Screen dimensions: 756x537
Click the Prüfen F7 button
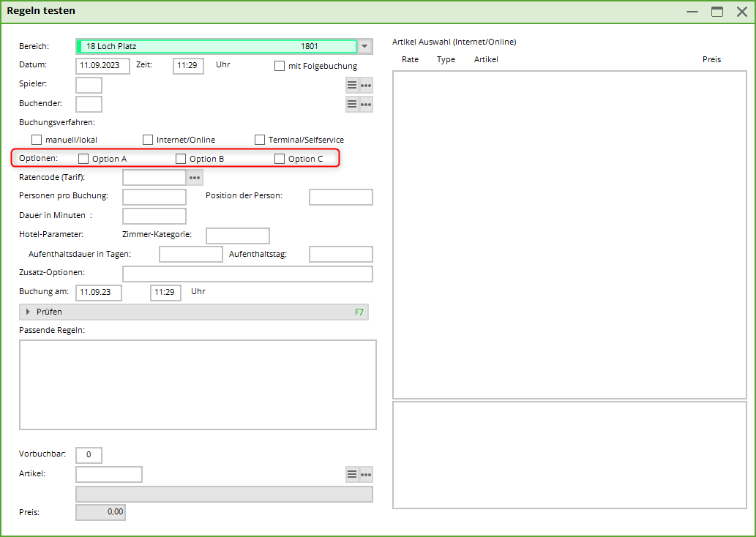194,312
